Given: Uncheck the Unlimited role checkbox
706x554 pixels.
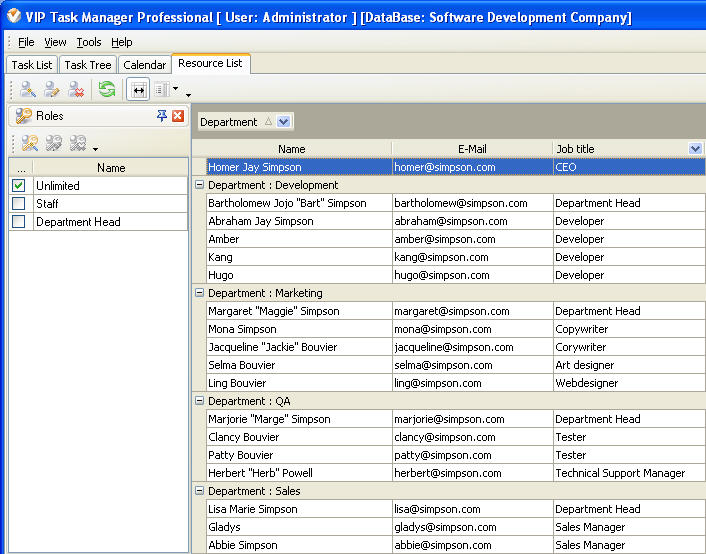Looking at the screenshot, I should (x=19, y=185).
